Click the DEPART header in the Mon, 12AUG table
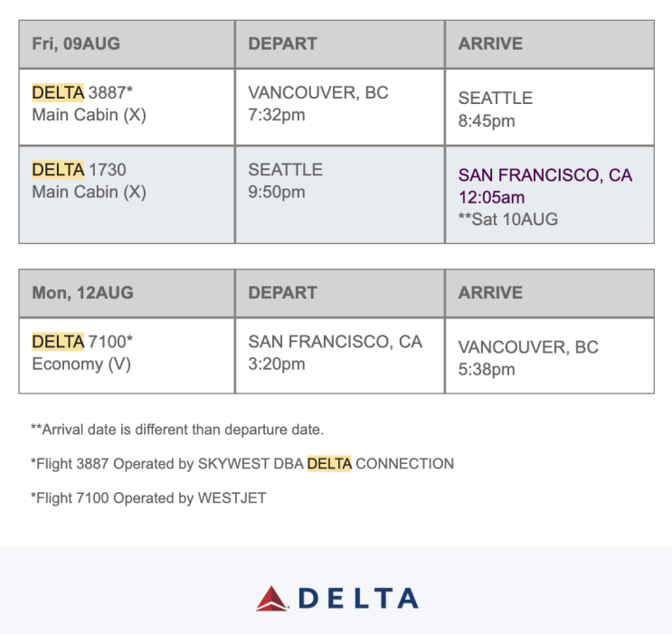 pos(282,292)
